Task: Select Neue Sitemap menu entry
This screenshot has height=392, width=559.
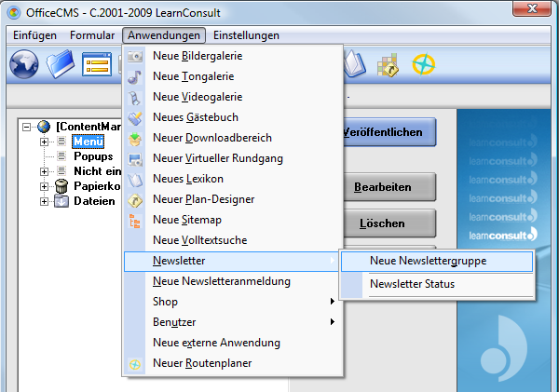Action: point(233,220)
